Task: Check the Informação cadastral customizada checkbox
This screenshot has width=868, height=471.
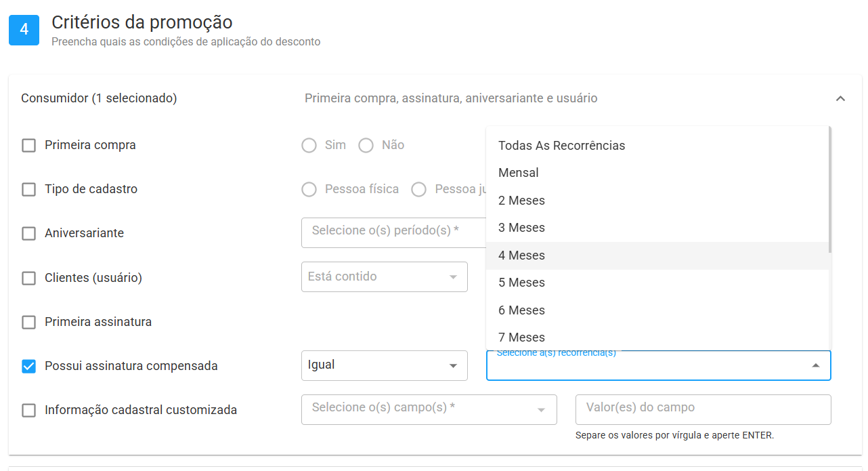Action: [28, 411]
